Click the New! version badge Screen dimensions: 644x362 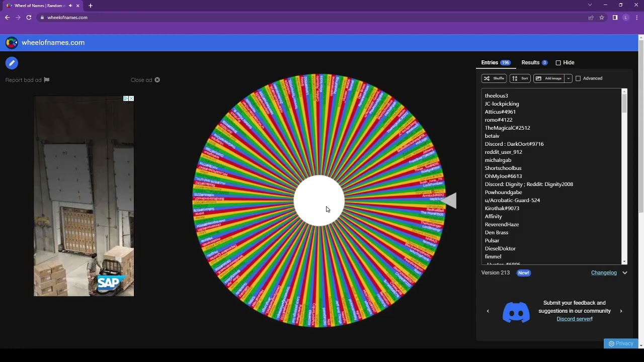524,273
